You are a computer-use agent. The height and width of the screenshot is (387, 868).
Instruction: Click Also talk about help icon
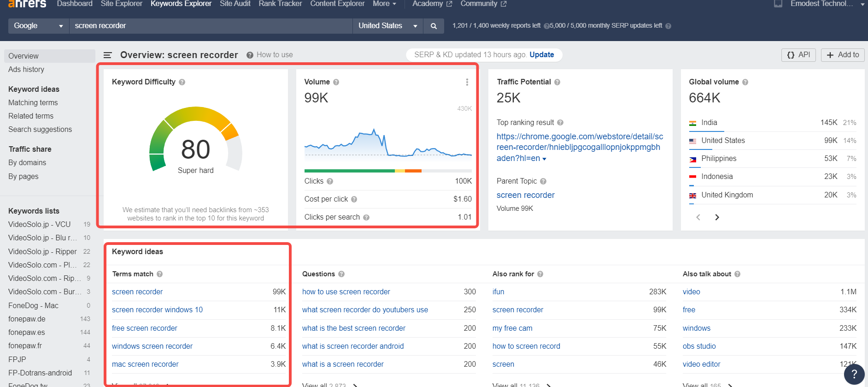coord(738,274)
